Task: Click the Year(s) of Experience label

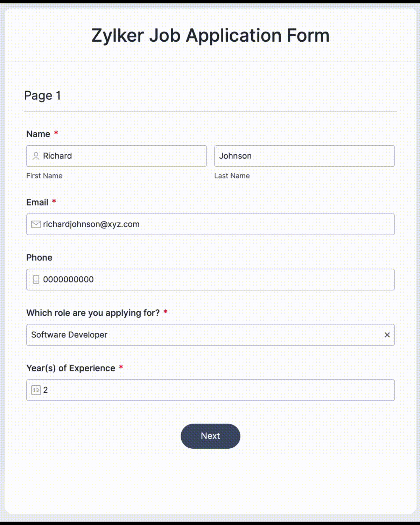Action: click(x=71, y=368)
